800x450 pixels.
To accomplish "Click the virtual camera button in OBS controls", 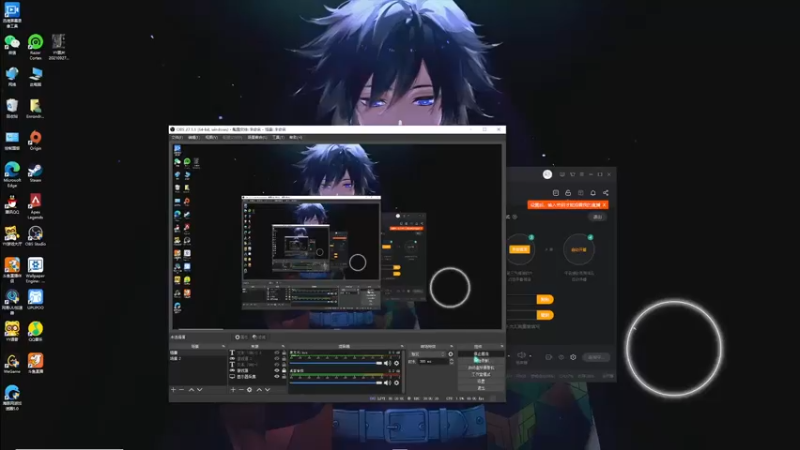I will (x=481, y=368).
